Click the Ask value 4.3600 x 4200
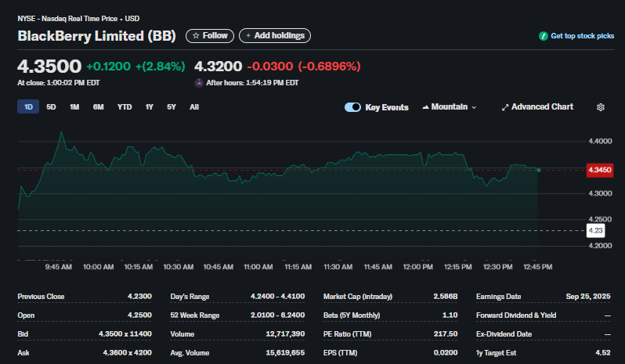This screenshot has height=364, width=625. pyautogui.click(x=127, y=352)
